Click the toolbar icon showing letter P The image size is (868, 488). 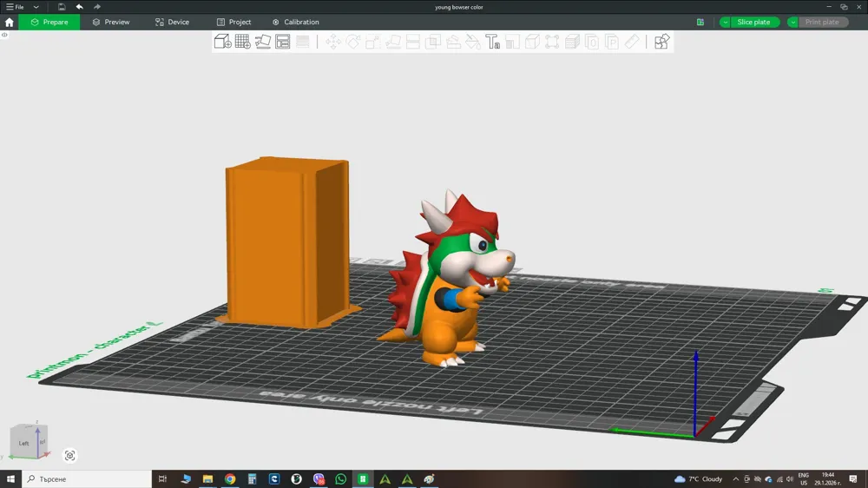coord(612,42)
